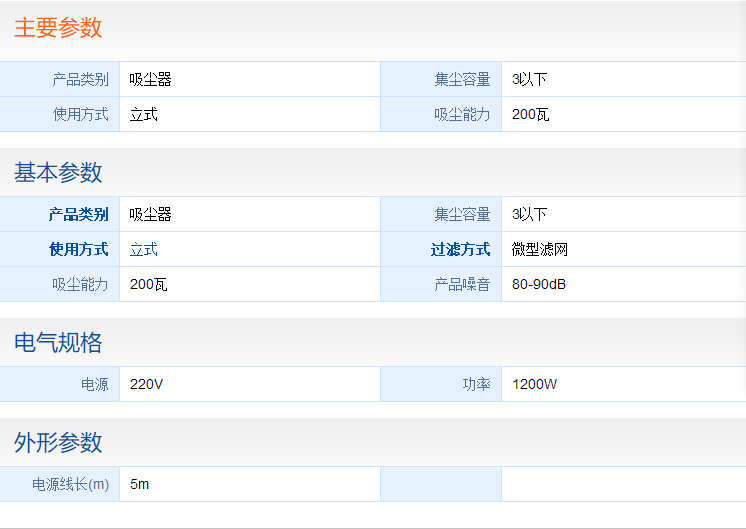This screenshot has height=529, width=746.
Task: Select the 功率 label
Action: [x=476, y=384]
